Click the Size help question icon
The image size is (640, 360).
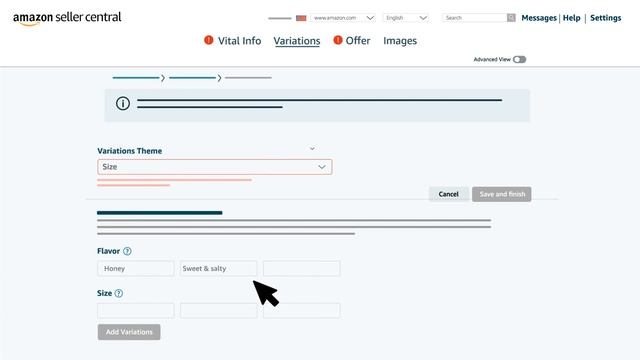coord(119,293)
